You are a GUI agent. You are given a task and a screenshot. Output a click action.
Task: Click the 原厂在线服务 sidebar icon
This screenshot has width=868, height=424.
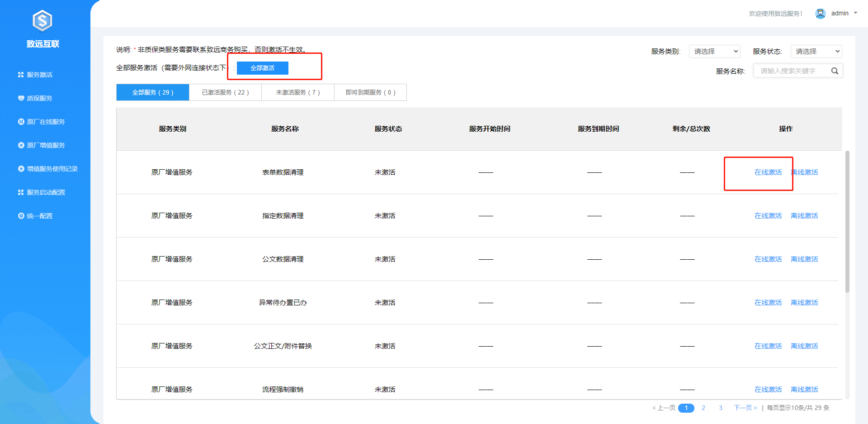click(21, 122)
